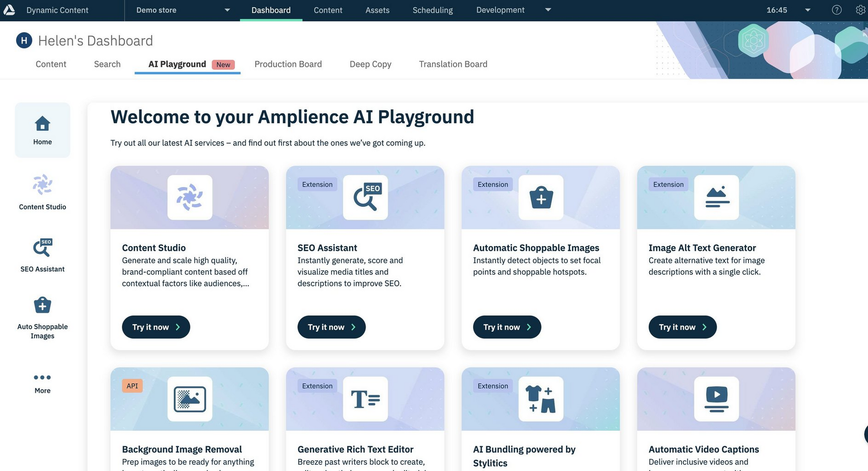Click the Automatic Shoppable Images basket icon

tap(541, 198)
